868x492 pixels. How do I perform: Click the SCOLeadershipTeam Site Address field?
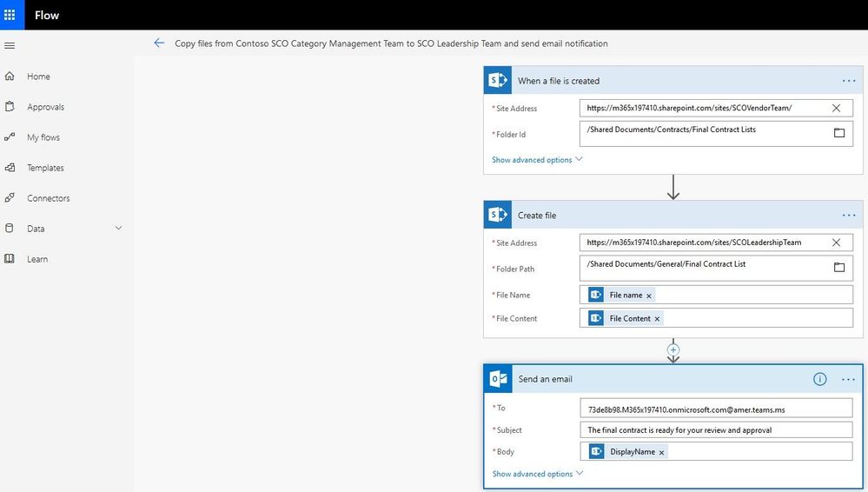coord(716,243)
